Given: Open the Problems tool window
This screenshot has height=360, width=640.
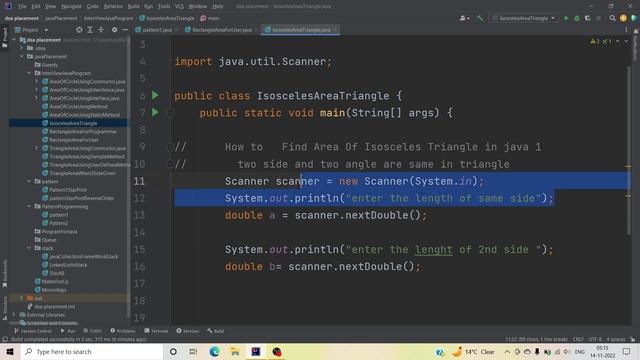Looking at the screenshot, I should pyautogui.click(x=123, y=331).
